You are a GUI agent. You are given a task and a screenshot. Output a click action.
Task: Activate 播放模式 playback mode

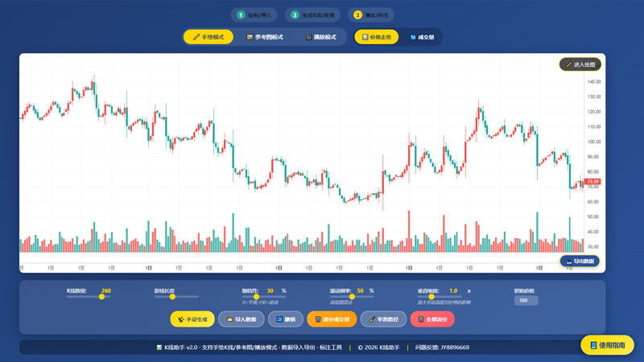[320, 37]
